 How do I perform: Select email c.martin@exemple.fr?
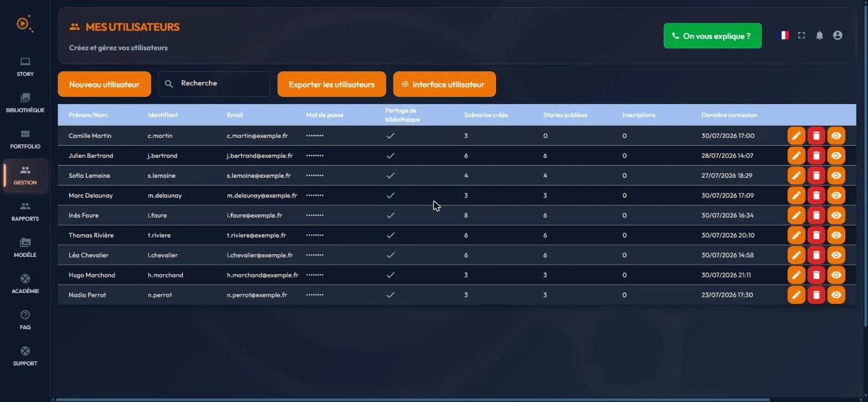coord(257,136)
